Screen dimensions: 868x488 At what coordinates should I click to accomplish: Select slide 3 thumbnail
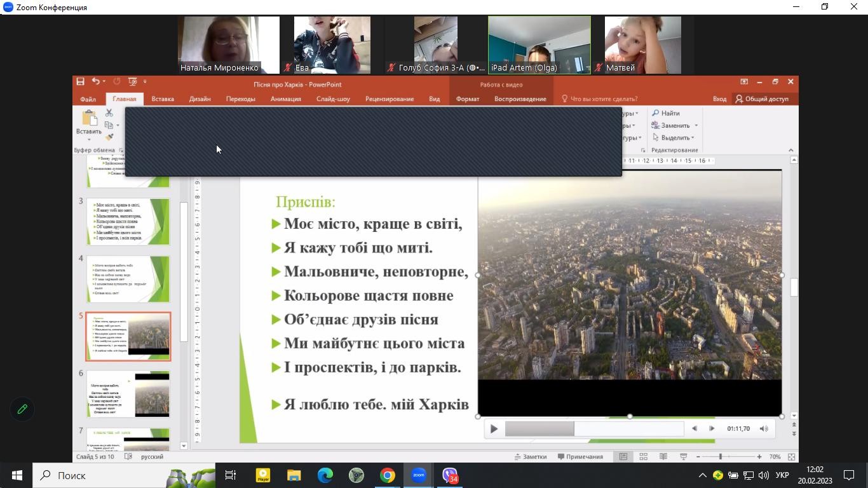coord(128,221)
